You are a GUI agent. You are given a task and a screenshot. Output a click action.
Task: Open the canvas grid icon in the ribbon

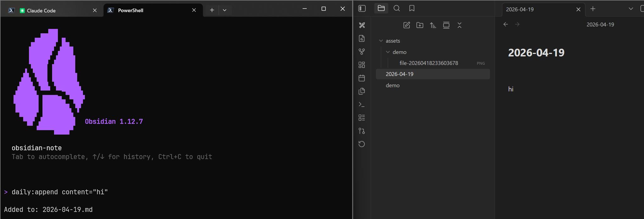point(362,65)
